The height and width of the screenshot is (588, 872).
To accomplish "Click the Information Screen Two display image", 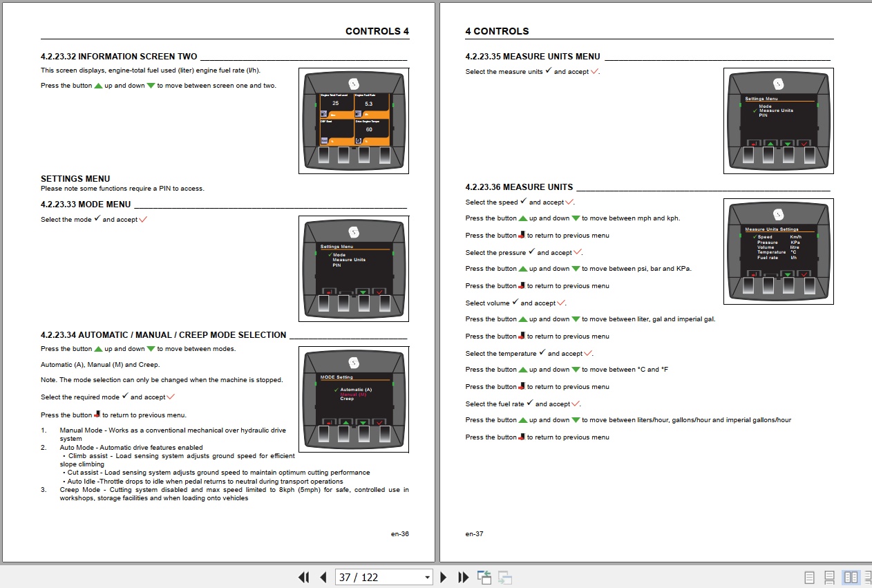I will click(x=354, y=120).
